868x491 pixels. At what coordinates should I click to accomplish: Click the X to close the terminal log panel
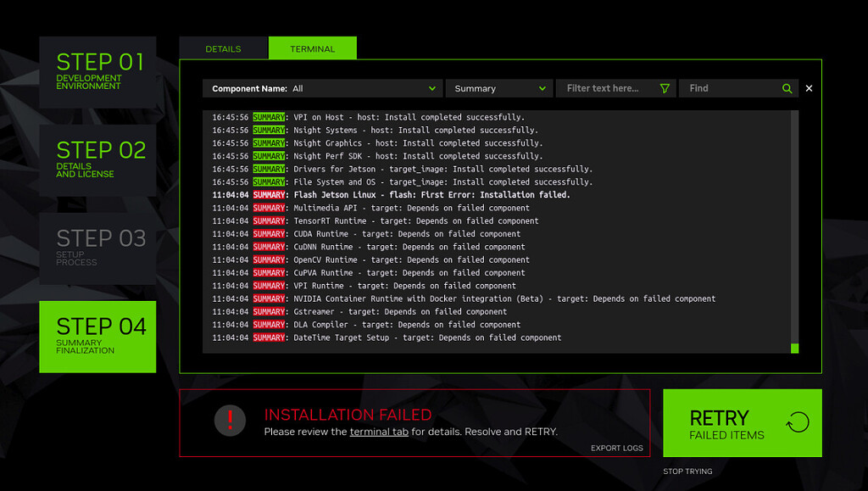coord(810,87)
